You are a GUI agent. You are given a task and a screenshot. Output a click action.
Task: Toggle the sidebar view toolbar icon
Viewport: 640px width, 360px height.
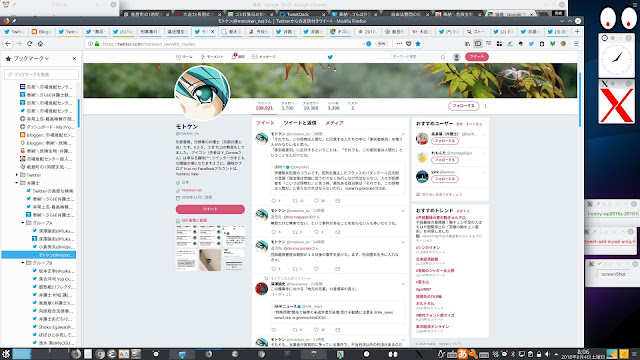(478, 44)
